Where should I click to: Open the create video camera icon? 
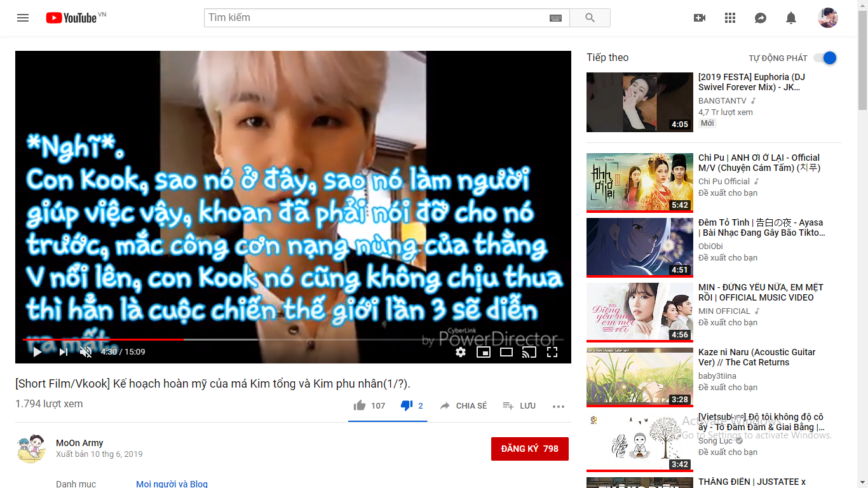pos(700,18)
